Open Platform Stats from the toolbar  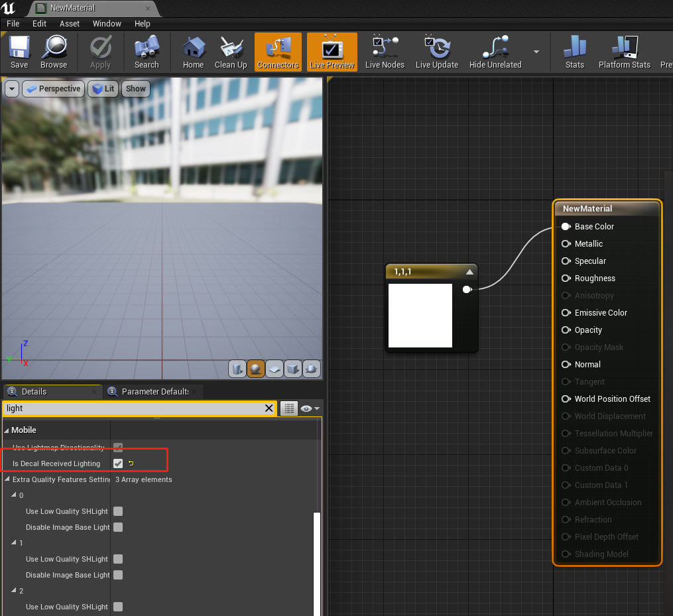pyautogui.click(x=624, y=52)
